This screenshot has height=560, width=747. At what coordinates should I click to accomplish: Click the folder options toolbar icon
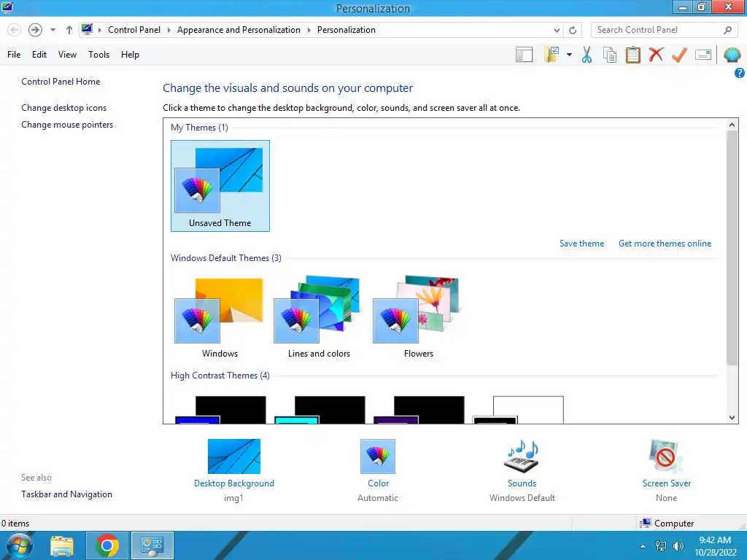pyautogui.click(x=551, y=55)
